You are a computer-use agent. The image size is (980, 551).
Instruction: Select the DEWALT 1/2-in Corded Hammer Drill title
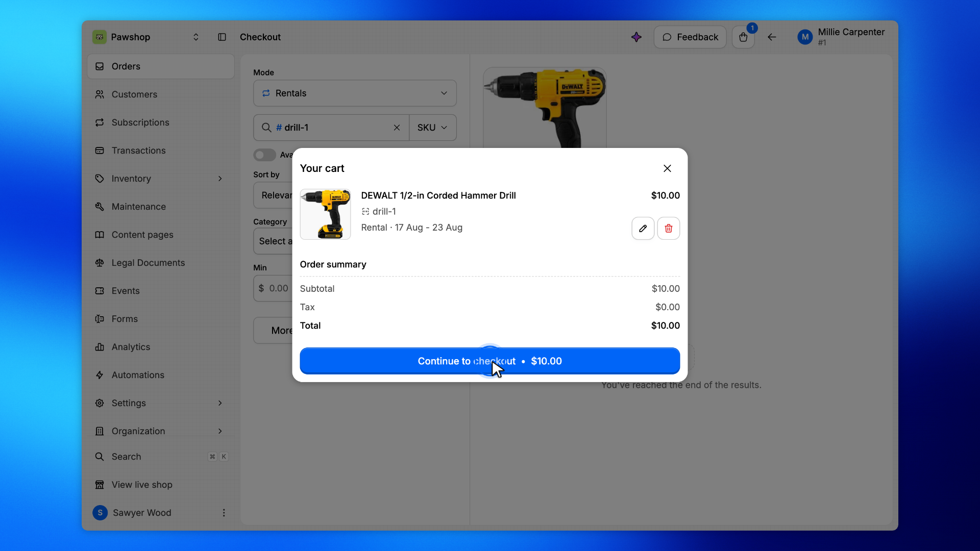[438, 195]
